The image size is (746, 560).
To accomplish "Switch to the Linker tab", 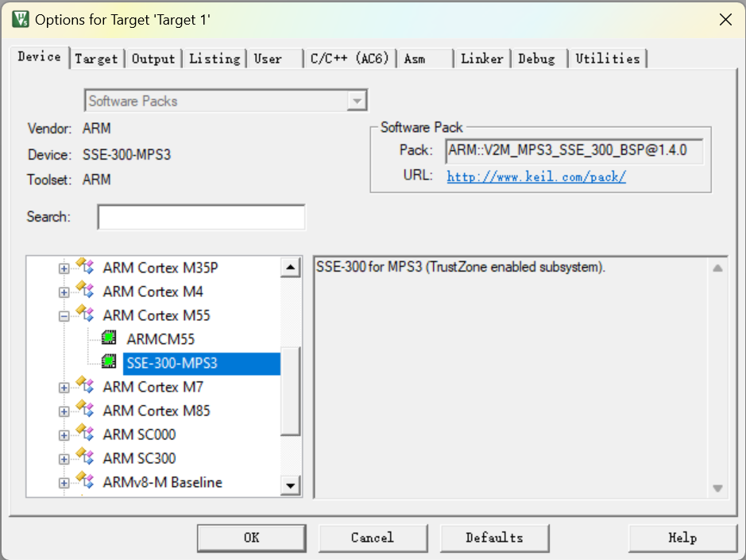I will 482,59.
